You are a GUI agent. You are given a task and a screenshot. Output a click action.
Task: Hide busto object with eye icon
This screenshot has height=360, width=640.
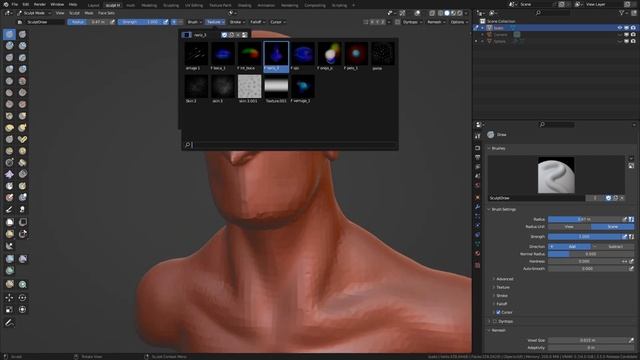[620, 28]
